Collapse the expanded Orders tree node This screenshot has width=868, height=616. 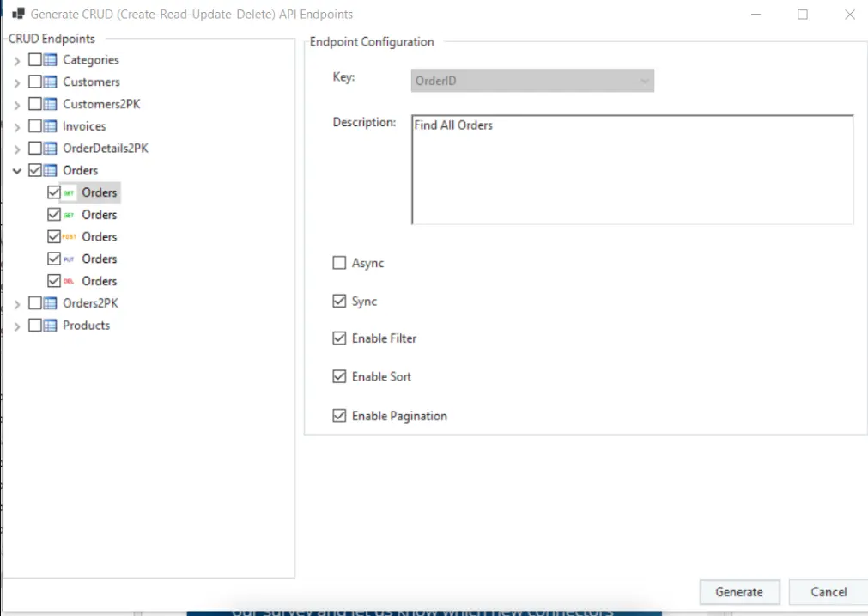click(x=17, y=171)
